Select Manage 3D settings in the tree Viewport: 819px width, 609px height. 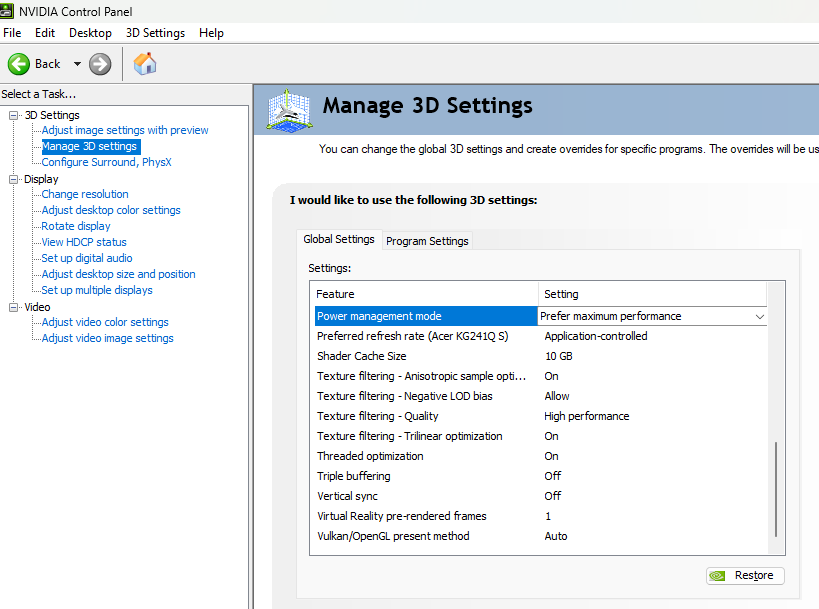pyautogui.click(x=89, y=146)
